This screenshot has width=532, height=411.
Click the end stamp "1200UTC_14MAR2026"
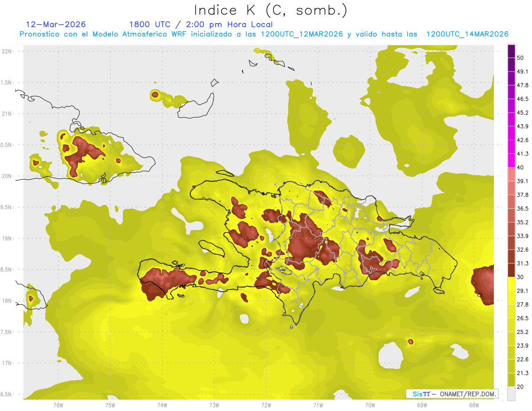[x=467, y=34]
